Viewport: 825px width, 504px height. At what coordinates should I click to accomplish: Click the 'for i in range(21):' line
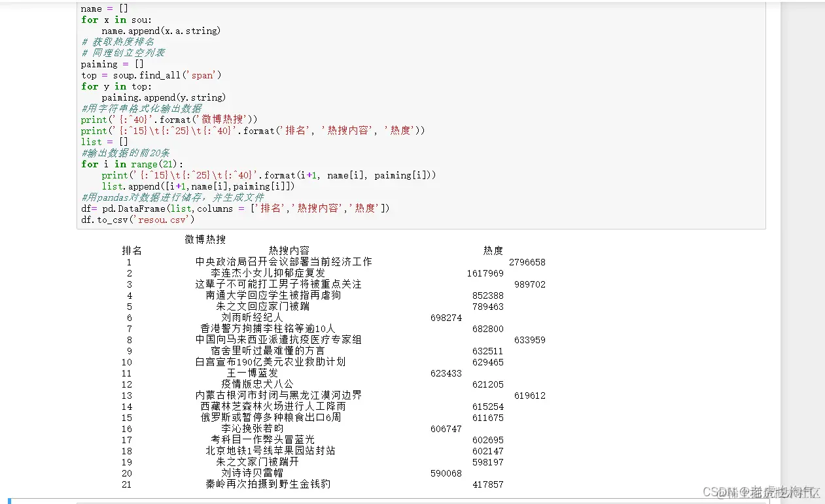click(133, 164)
